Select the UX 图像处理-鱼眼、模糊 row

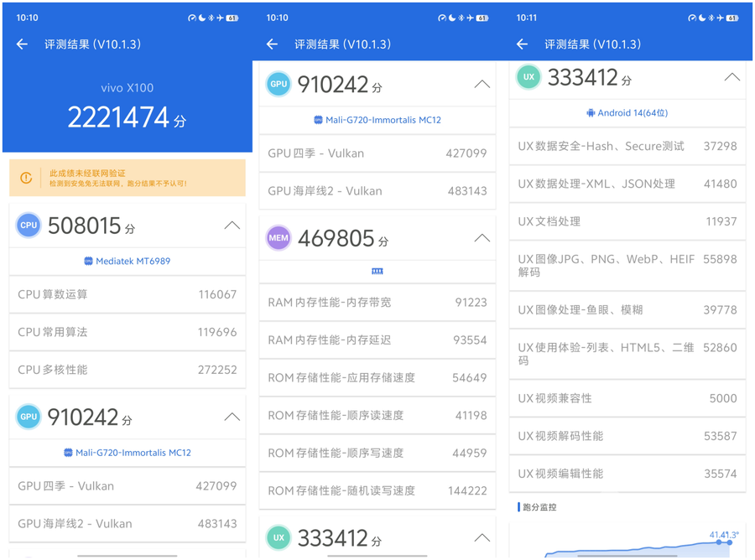(x=627, y=310)
